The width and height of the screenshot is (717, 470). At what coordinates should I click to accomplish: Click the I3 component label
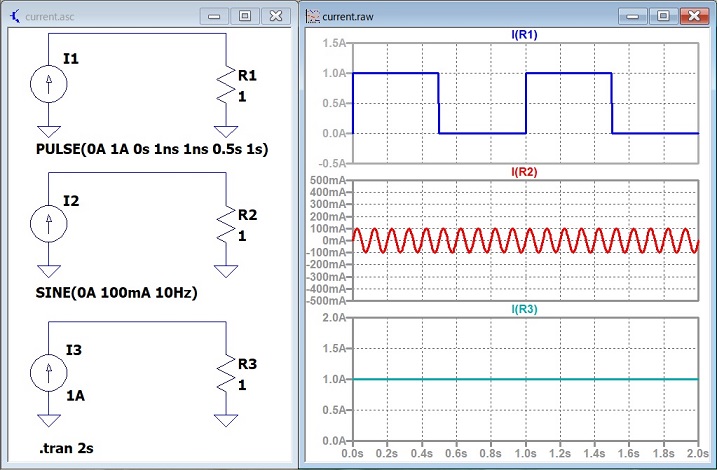pyautogui.click(x=74, y=350)
